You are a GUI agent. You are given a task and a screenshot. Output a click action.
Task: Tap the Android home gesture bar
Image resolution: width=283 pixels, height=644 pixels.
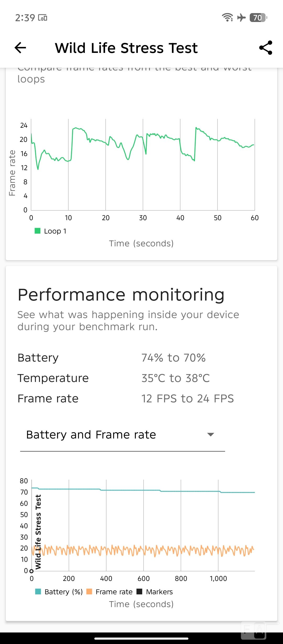(141, 639)
